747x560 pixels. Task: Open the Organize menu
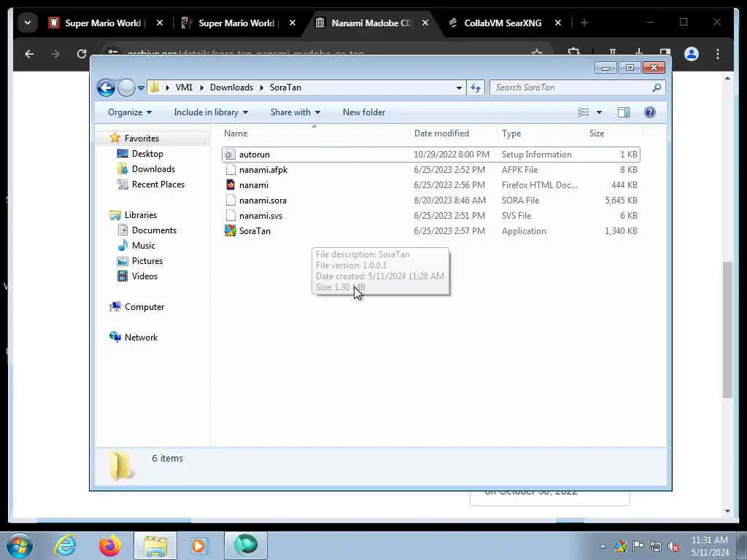tap(130, 112)
